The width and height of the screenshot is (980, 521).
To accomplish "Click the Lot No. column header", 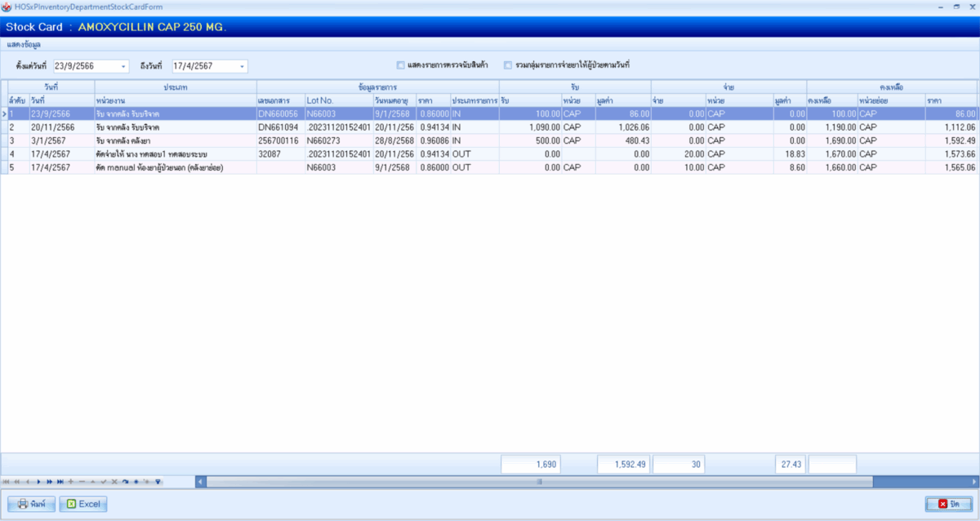I will point(338,100).
